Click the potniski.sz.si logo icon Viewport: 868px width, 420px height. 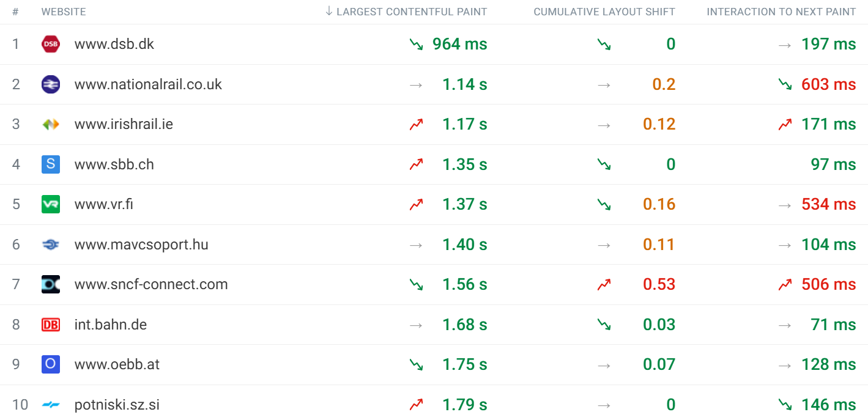tap(51, 405)
